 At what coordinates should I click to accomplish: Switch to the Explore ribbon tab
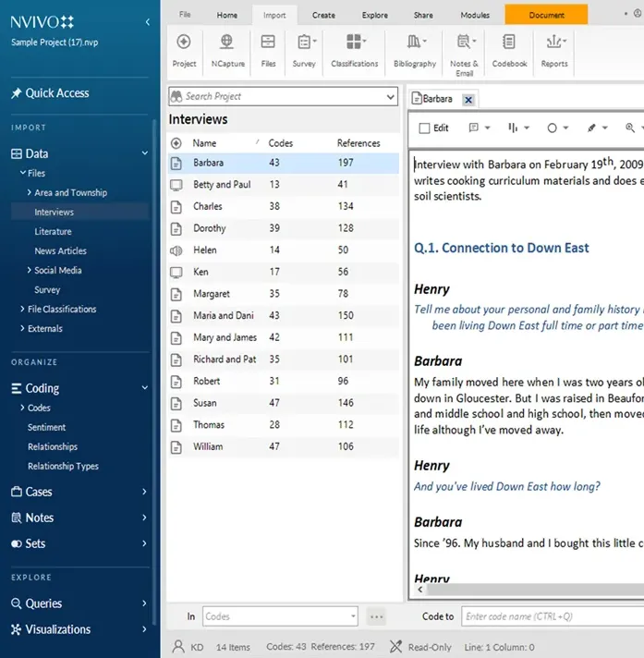point(374,15)
